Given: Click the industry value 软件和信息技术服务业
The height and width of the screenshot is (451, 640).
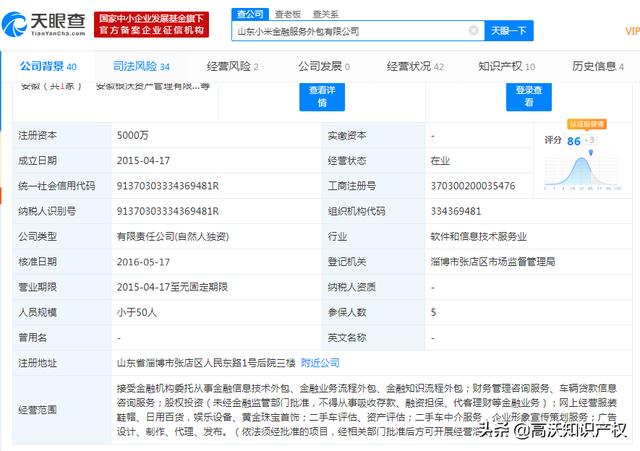Looking at the screenshot, I should click(x=479, y=237).
